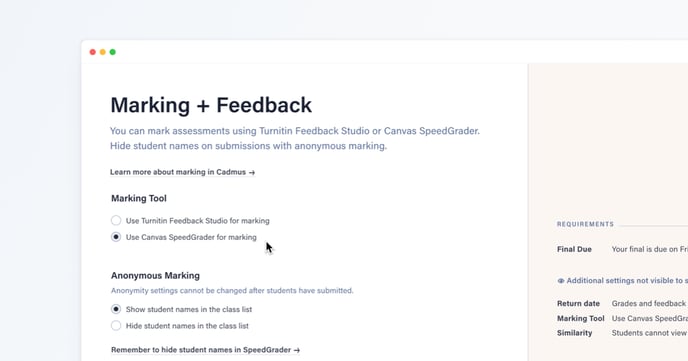Viewport: 688px width, 361px height.
Task: Open Remember to hide student names in SpeedGrader link
Action: (x=205, y=350)
